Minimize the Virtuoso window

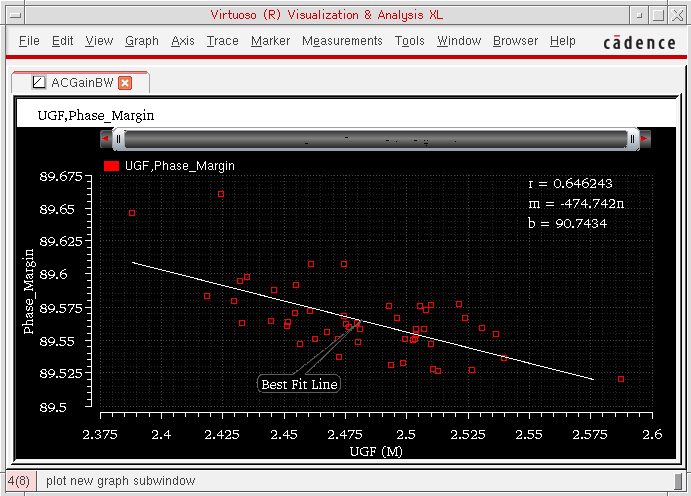pos(639,15)
